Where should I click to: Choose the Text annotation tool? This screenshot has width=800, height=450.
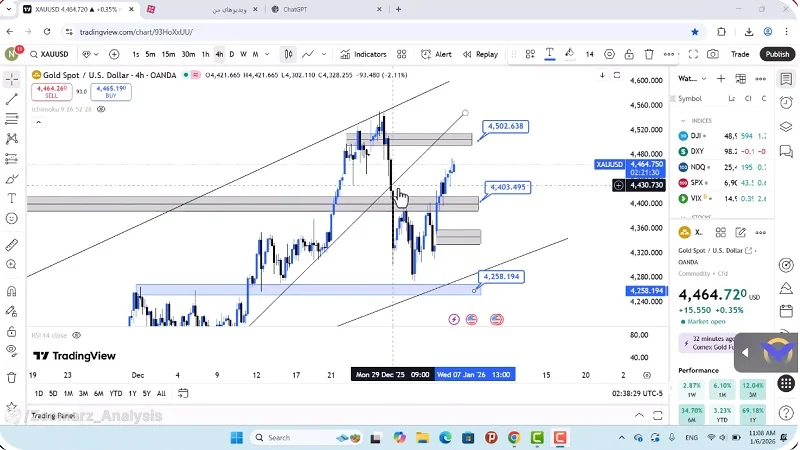(12, 198)
